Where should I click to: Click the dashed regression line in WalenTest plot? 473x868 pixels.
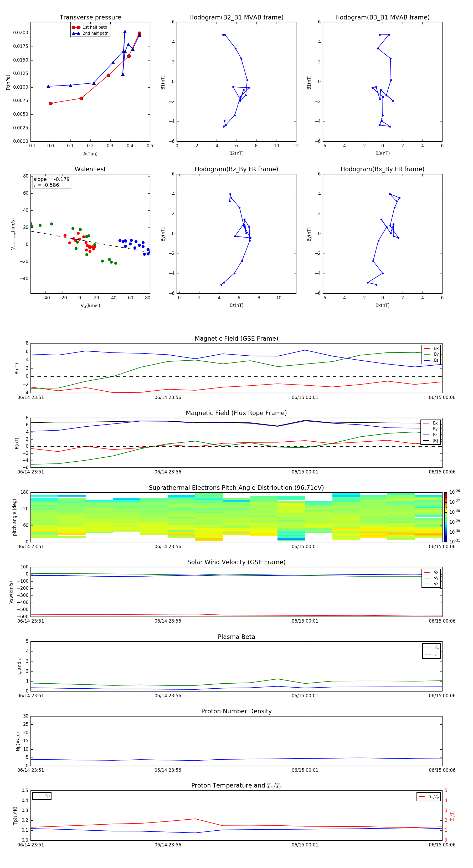(x=90, y=242)
